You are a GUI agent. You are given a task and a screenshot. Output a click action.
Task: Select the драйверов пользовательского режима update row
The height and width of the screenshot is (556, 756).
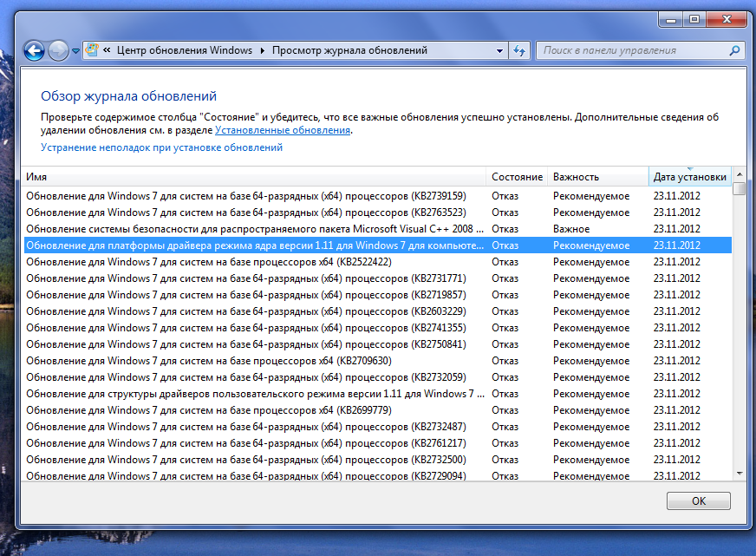coord(377,394)
